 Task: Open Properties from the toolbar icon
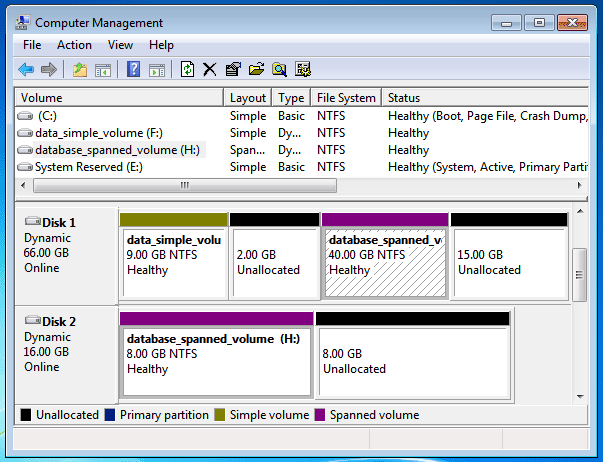[x=233, y=70]
